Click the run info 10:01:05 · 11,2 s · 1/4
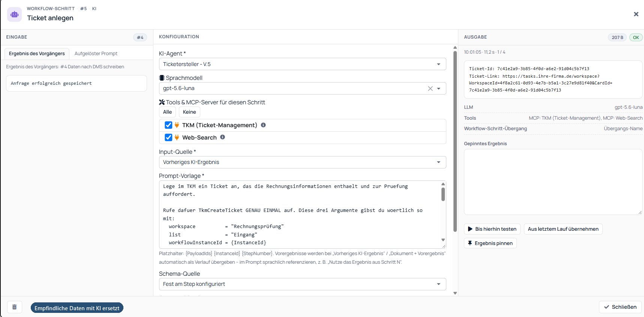The height and width of the screenshot is (317, 644). coord(485,52)
